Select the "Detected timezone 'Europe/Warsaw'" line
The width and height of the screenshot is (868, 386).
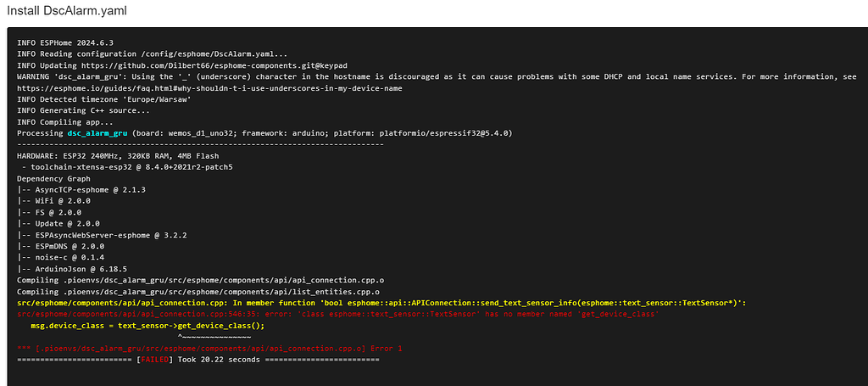[x=103, y=99]
